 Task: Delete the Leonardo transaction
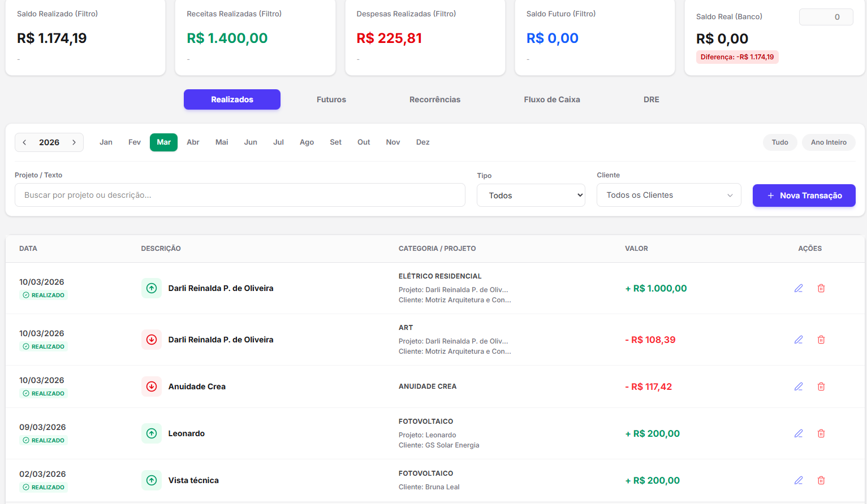pyautogui.click(x=821, y=433)
